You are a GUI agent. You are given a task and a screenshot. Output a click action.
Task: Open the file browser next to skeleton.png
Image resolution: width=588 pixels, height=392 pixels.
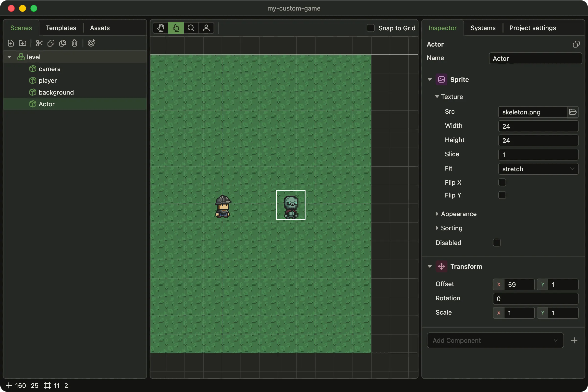(x=573, y=112)
